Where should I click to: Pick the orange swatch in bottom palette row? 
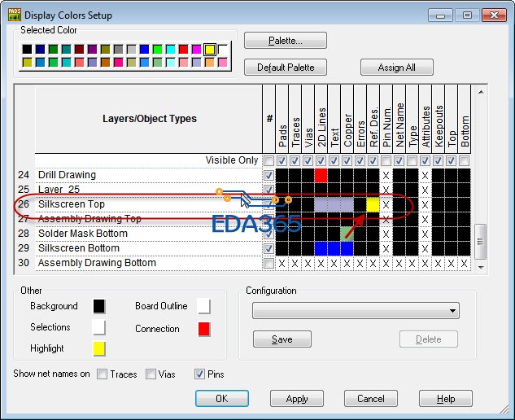210,62
